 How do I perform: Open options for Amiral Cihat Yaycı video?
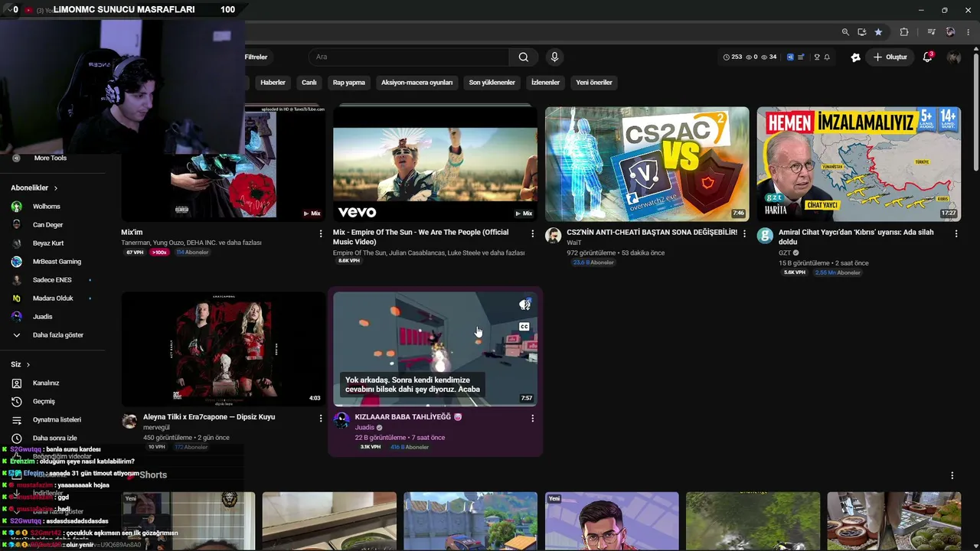coord(955,233)
